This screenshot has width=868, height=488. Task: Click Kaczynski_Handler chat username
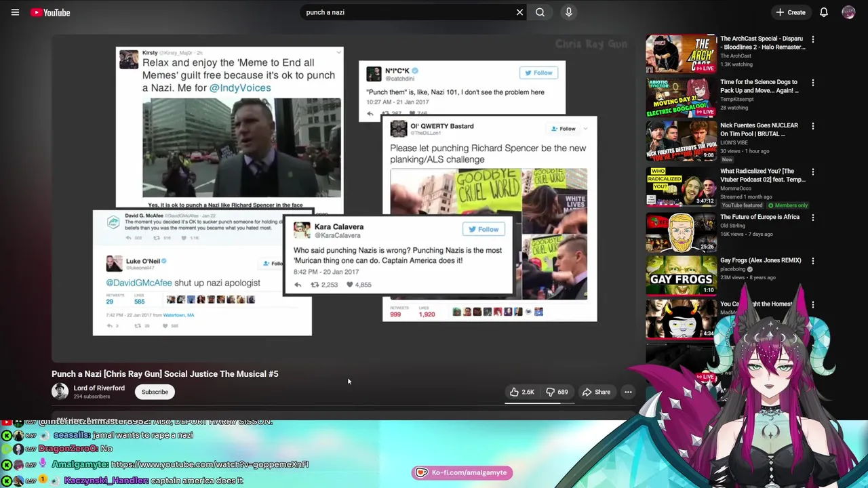click(106, 481)
